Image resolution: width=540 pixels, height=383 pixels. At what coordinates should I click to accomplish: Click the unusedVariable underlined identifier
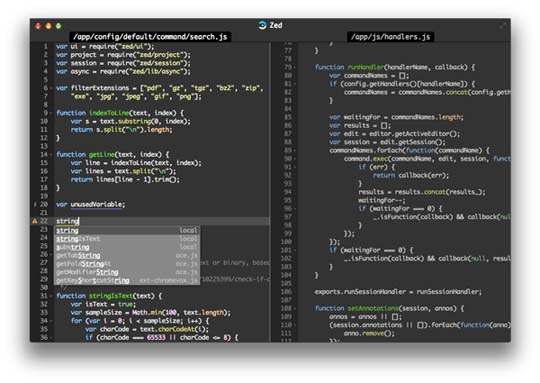click(96, 205)
